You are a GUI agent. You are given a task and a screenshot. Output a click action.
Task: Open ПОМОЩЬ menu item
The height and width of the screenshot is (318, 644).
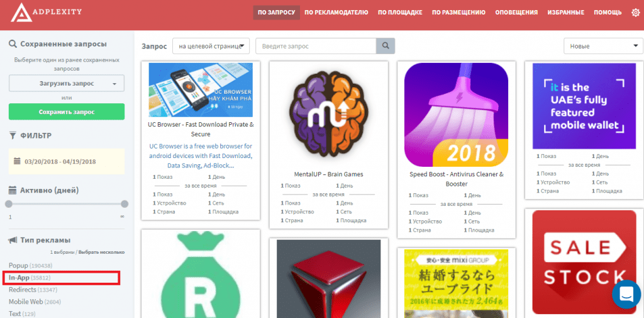(x=608, y=13)
